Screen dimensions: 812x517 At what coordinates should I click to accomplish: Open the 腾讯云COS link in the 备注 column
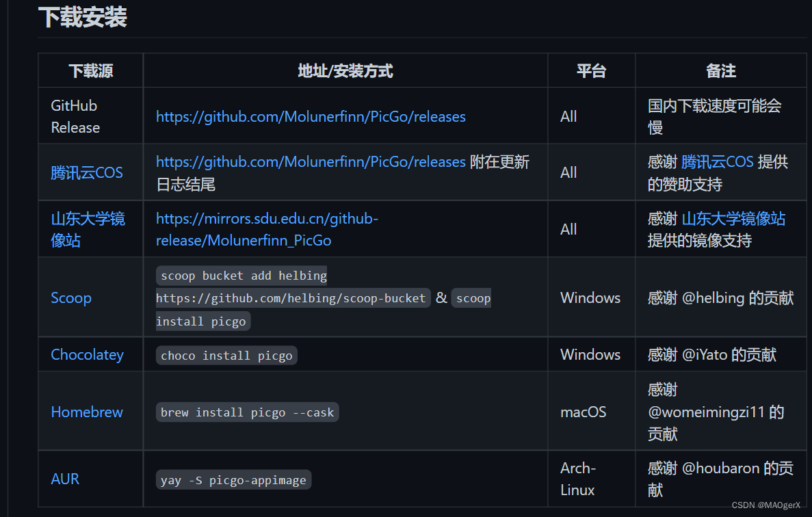pos(717,162)
